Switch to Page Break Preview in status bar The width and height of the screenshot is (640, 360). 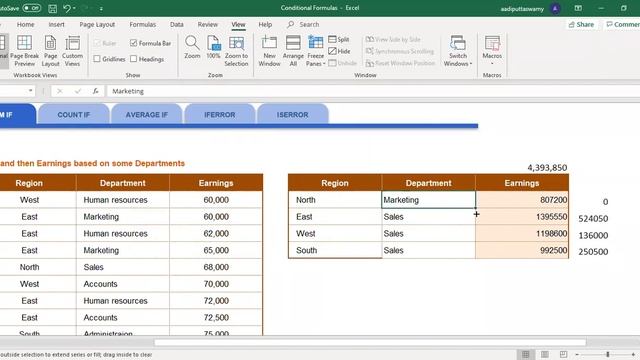563,354
